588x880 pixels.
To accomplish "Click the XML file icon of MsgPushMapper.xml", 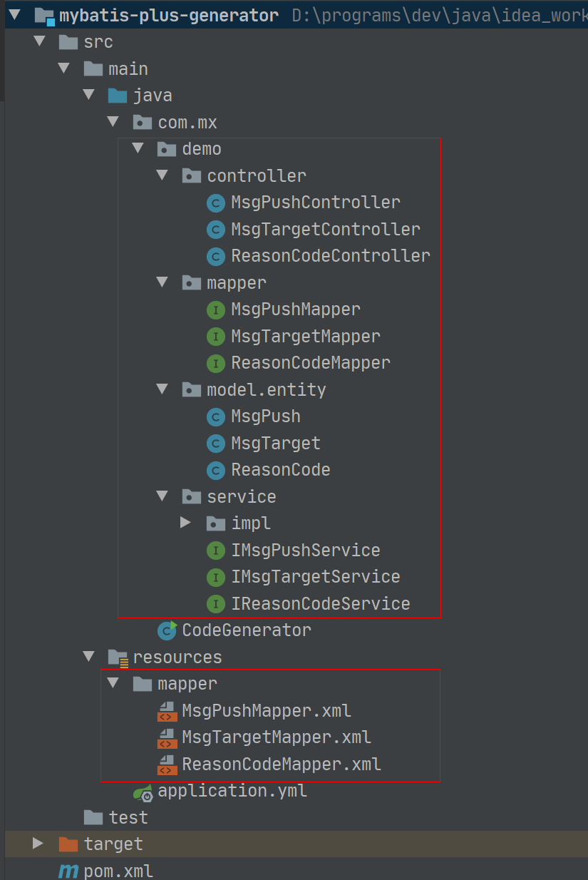I will coord(166,710).
